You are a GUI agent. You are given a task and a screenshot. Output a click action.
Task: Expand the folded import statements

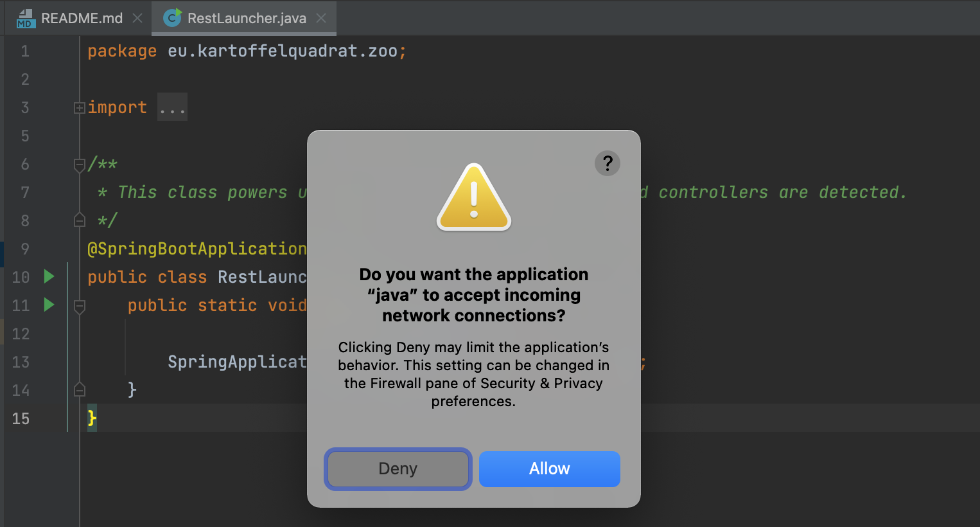(x=80, y=108)
